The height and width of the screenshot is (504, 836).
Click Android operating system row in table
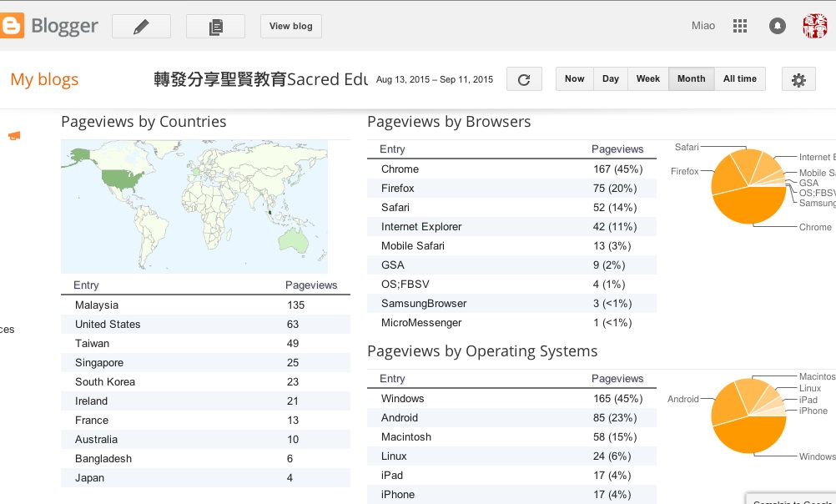(x=511, y=417)
